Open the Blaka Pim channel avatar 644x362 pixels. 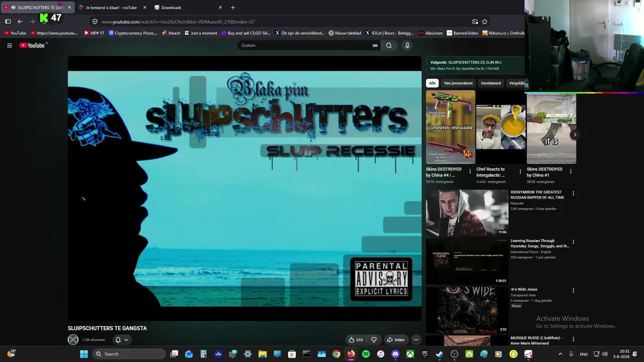coord(73,339)
